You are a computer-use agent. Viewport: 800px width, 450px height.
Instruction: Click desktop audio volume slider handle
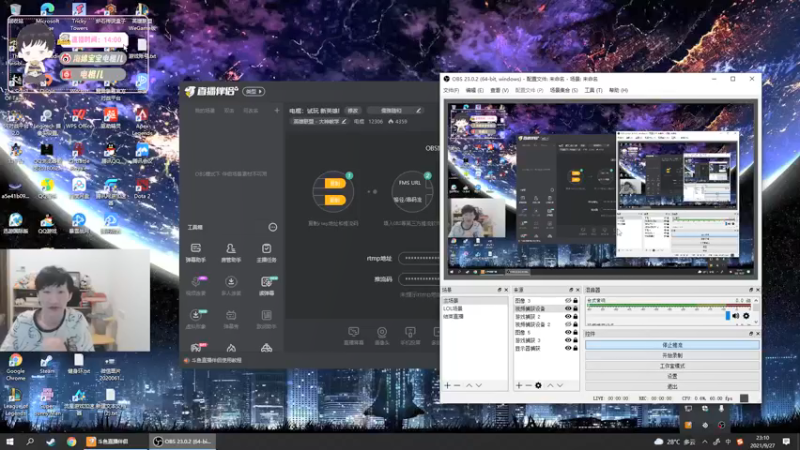[728, 316]
